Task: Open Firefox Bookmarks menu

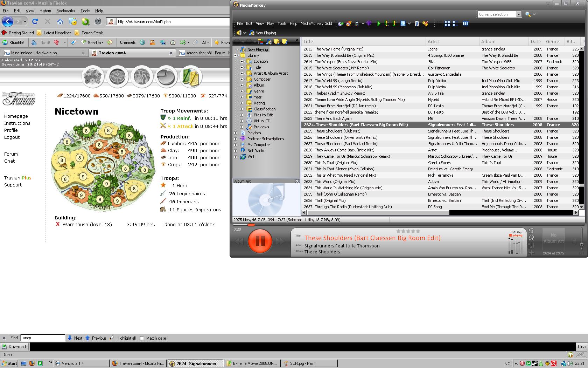Action: [x=65, y=11]
